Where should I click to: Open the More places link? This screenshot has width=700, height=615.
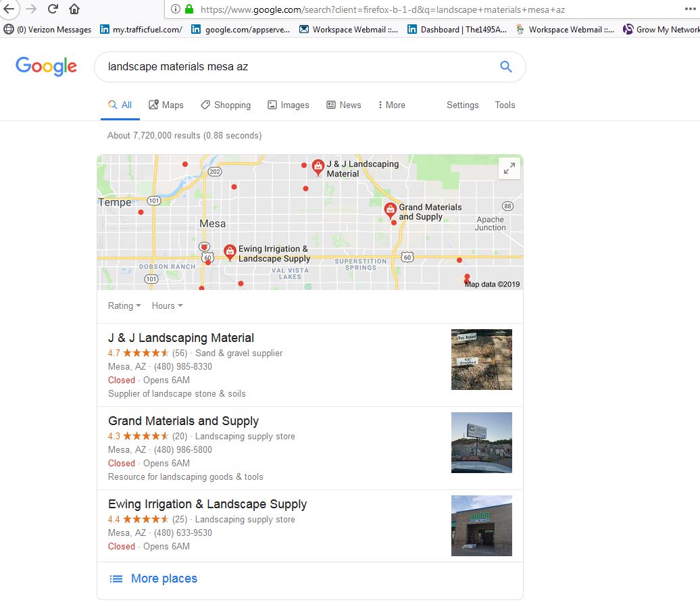coord(164,579)
